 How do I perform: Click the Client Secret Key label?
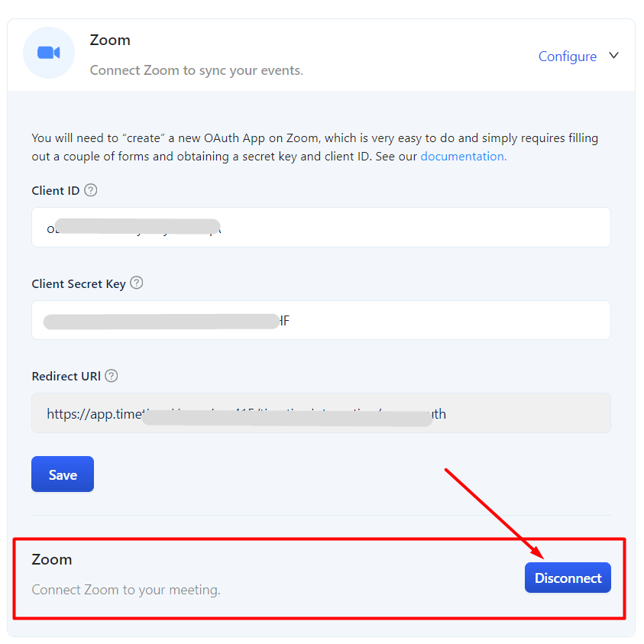click(79, 284)
